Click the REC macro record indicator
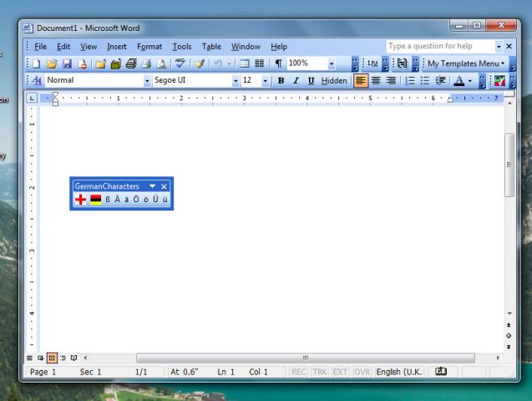 click(299, 372)
